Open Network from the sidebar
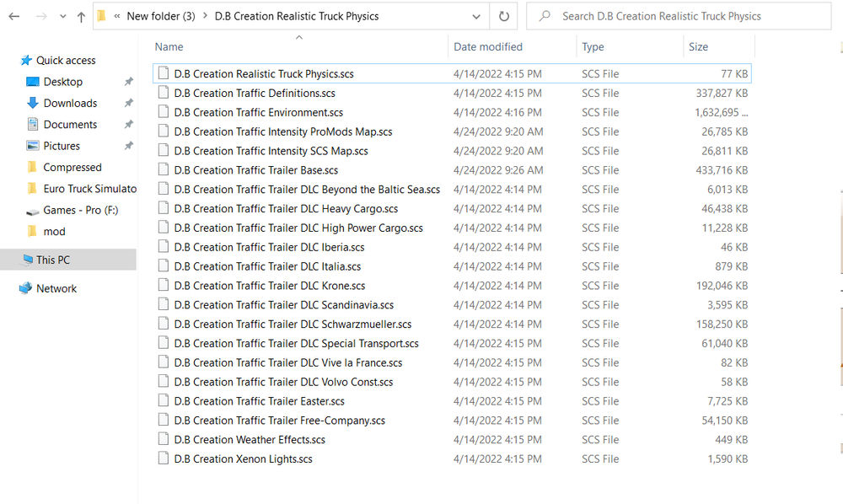 click(56, 288)
